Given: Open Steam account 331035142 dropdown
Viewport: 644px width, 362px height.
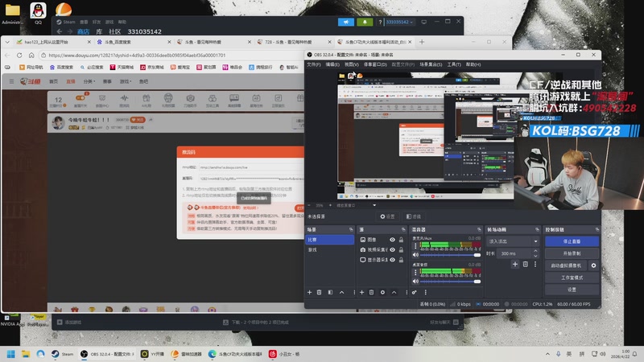Looking at the screenshot, I should click(x=399, y=22).
